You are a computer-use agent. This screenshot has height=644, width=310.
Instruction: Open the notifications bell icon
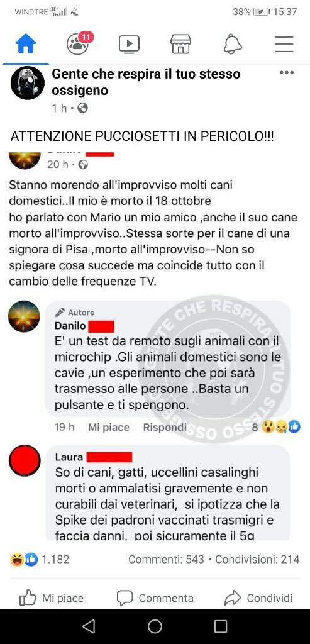coord(233,44)
